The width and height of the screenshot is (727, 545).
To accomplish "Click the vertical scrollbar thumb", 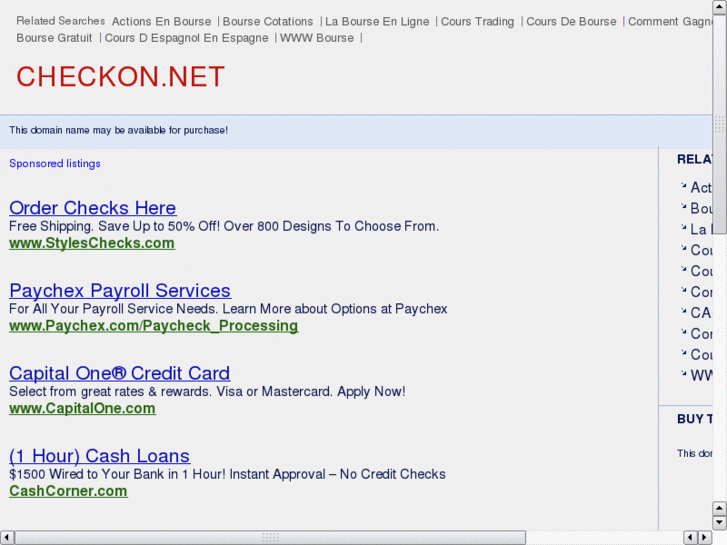I will 720,124.
